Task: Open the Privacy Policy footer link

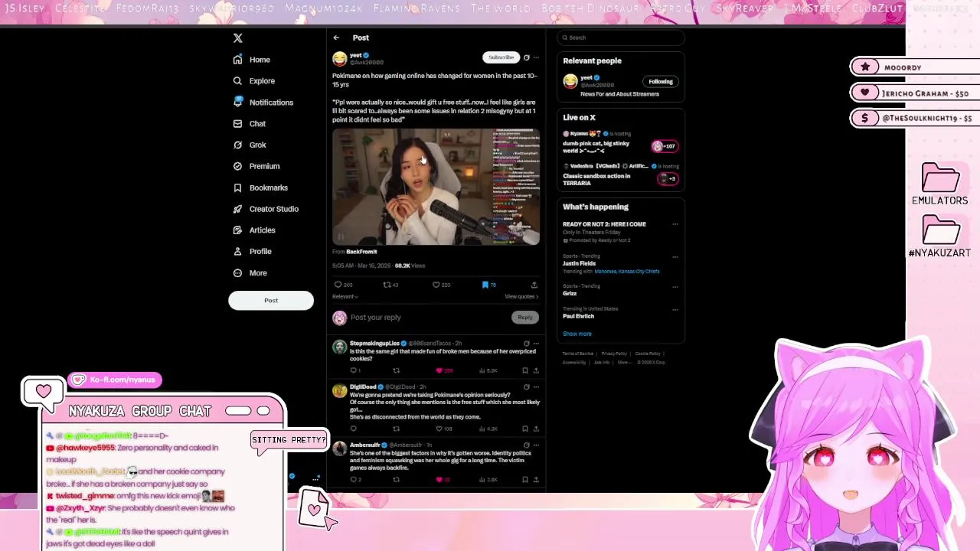Action: pyautogui.click(x=614, y=354)
